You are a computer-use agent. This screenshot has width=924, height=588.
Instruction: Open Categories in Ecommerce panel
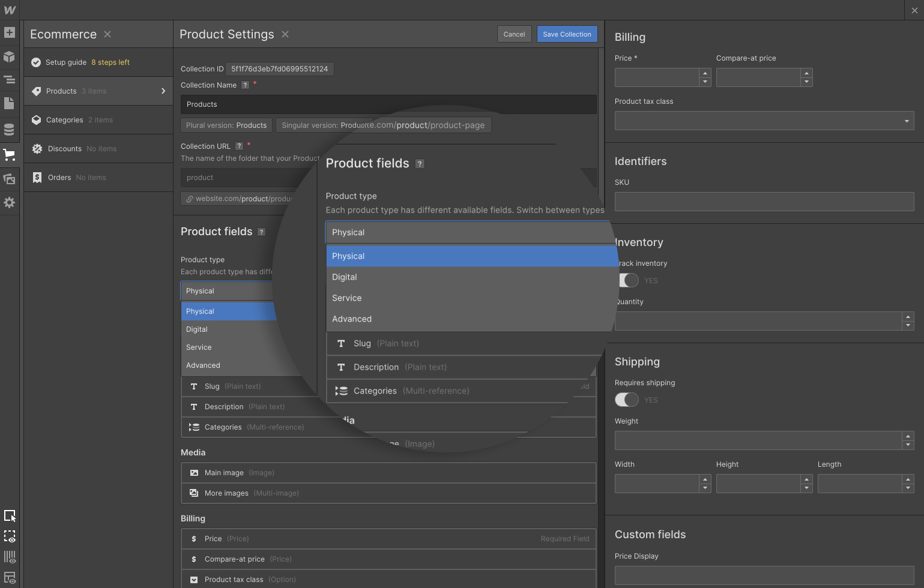point(65,120)
